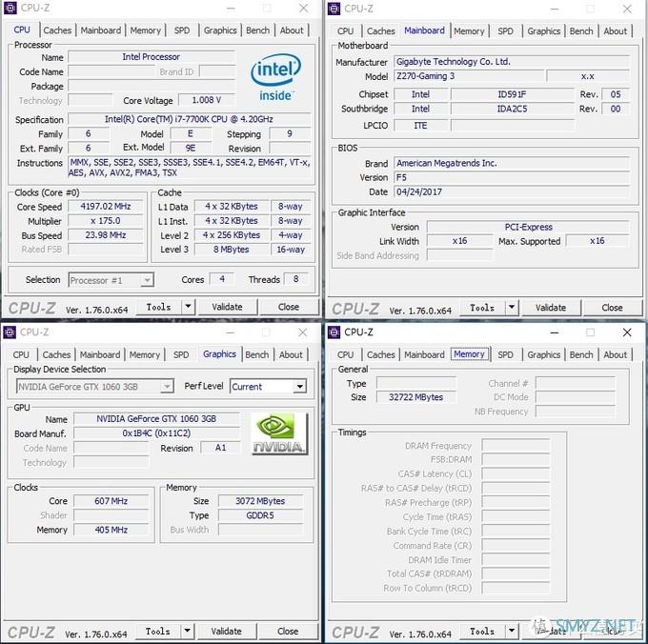Viewport: 648px width, 644px height.
Task: Select the Caches tab in the Memory window
Action: 381,354
